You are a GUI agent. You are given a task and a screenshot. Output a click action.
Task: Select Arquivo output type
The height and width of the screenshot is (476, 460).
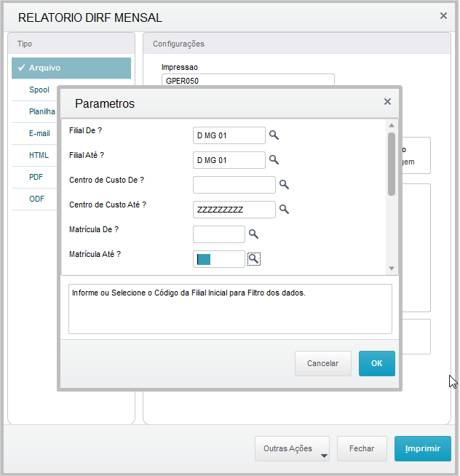pyautogui.click(x=71, y=68)
